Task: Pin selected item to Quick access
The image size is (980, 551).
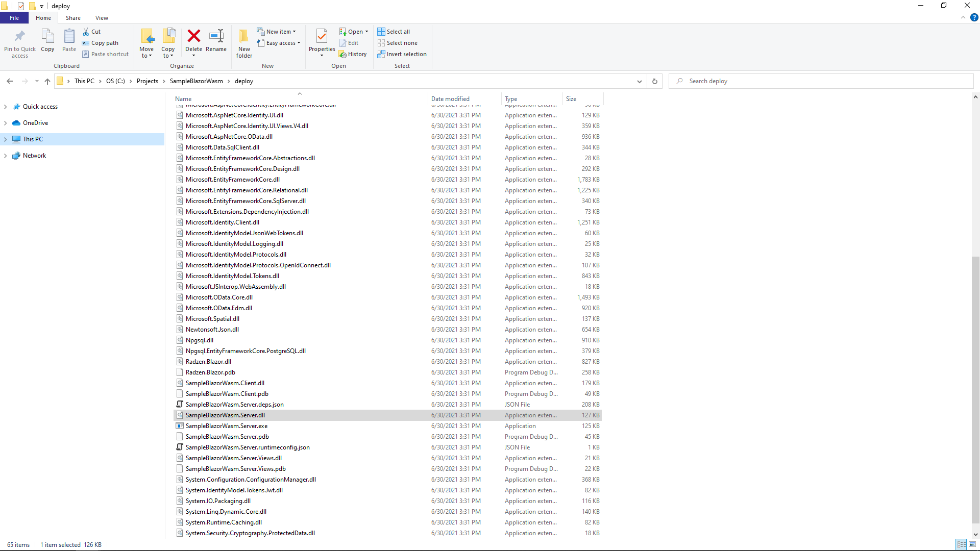Action: [x=20, y=43]
